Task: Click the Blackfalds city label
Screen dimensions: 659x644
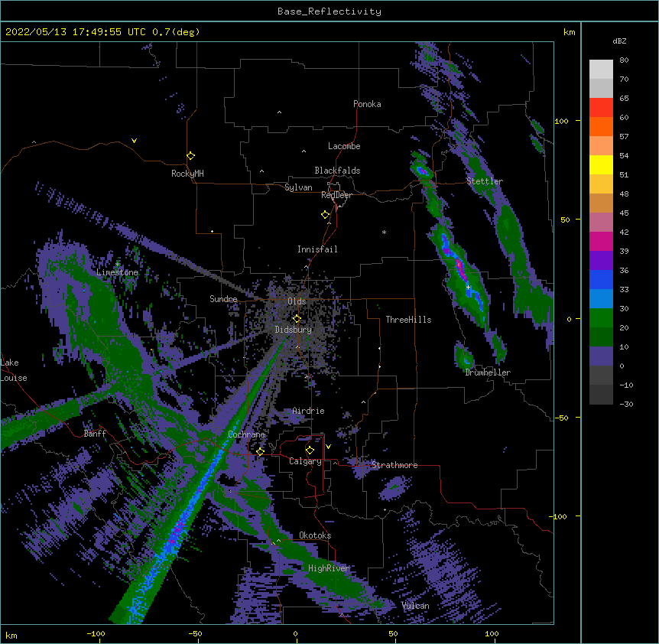Action: click(337, 171)
